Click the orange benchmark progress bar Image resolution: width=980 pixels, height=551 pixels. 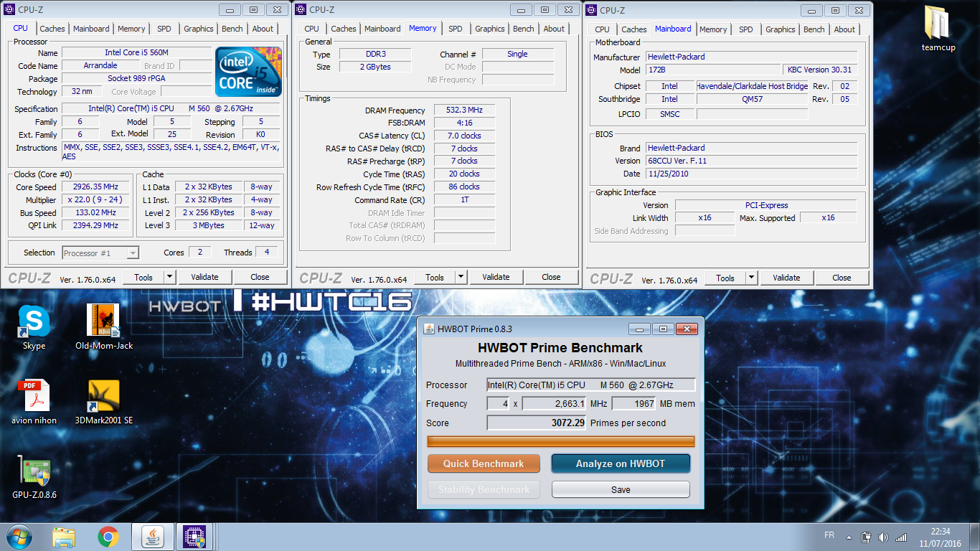click(x=560, y=441)
